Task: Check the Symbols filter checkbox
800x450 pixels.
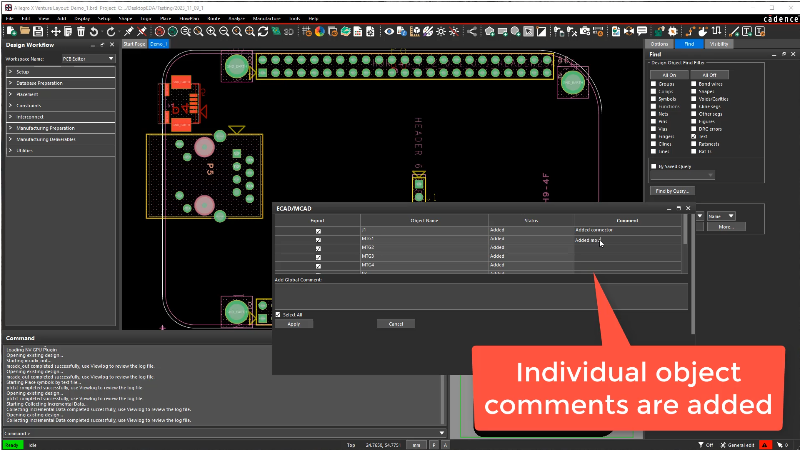Action: [x=653, y=99]
